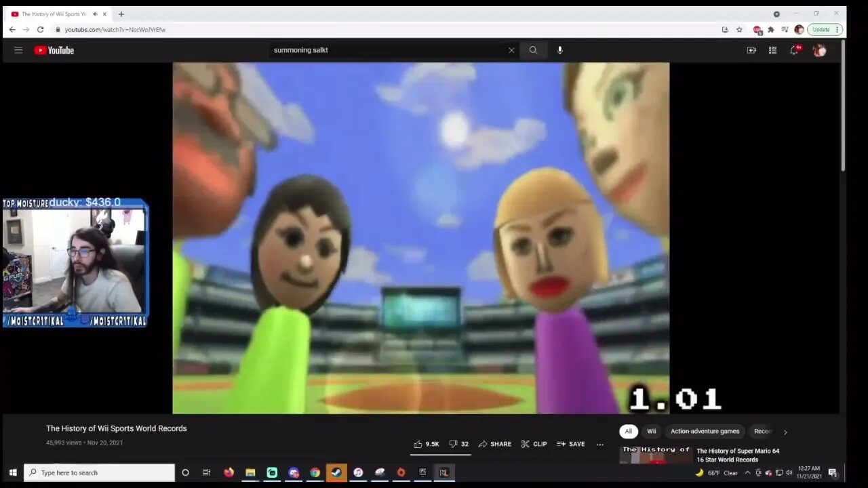Open iTunes from the taskbar
The width and height of the screenshot is (868, 488).
(358, 472)
